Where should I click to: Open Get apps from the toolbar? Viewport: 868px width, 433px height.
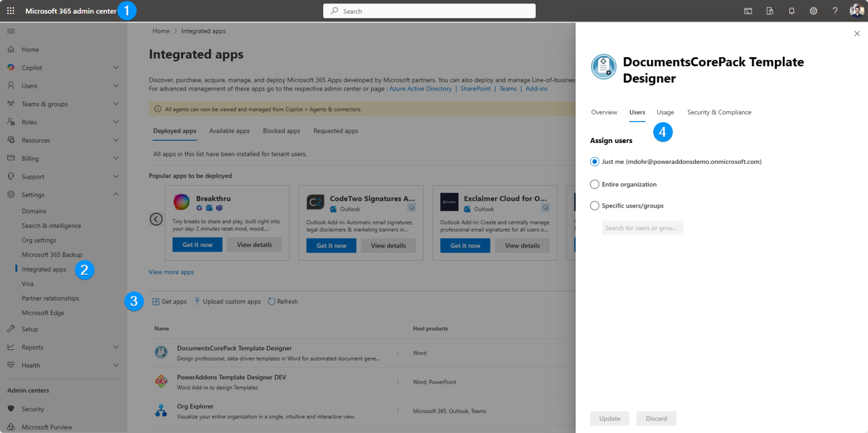(x=169, y=301)
